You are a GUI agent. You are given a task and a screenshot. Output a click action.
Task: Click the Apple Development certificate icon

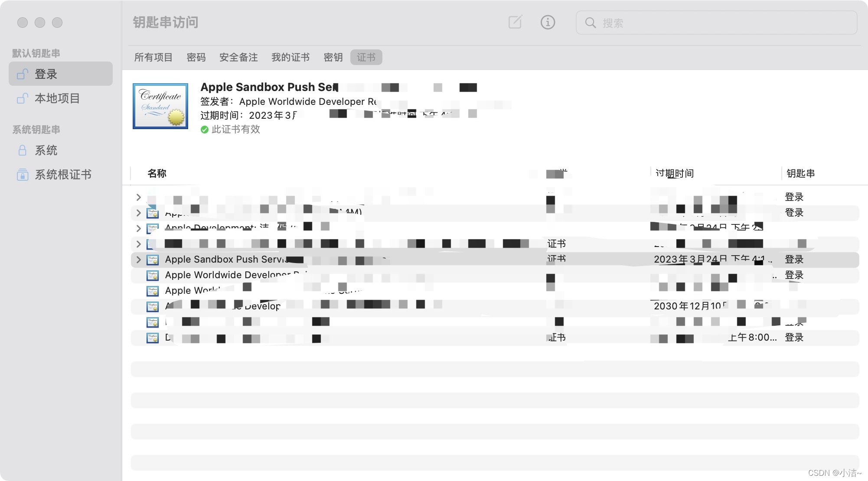click(153, 227)
